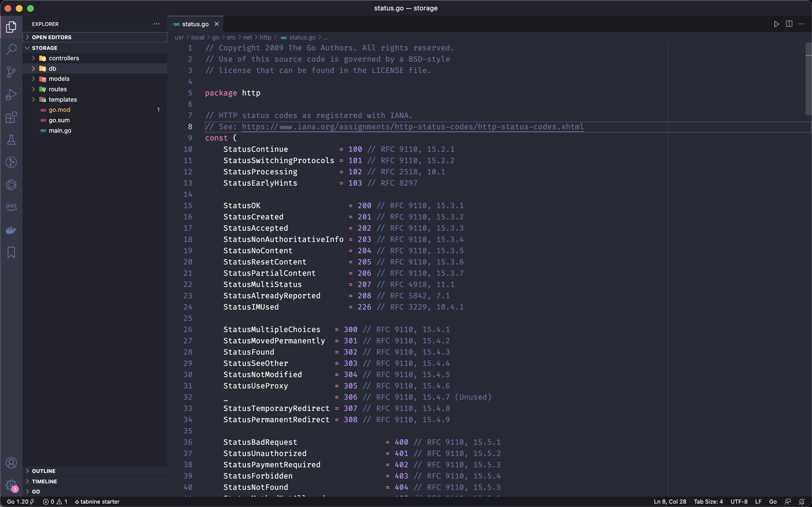Open the Extensions panel icon
812x507 pixels.
tap(12, 117)
